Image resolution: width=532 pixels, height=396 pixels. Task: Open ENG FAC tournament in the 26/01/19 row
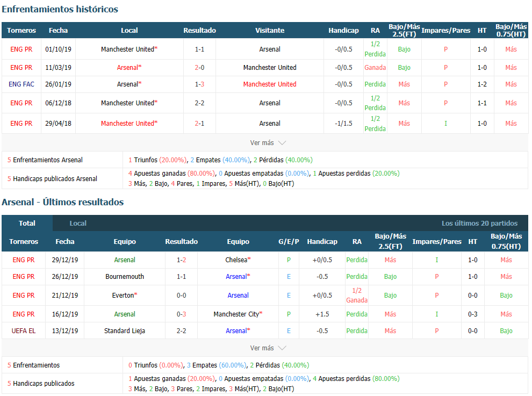(21, 84)
